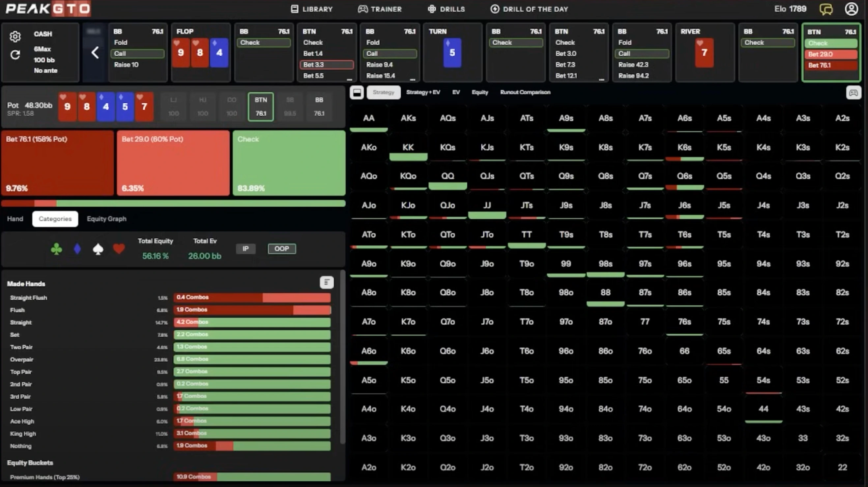Switch to the Equity Graph tab

coord(106,219)
